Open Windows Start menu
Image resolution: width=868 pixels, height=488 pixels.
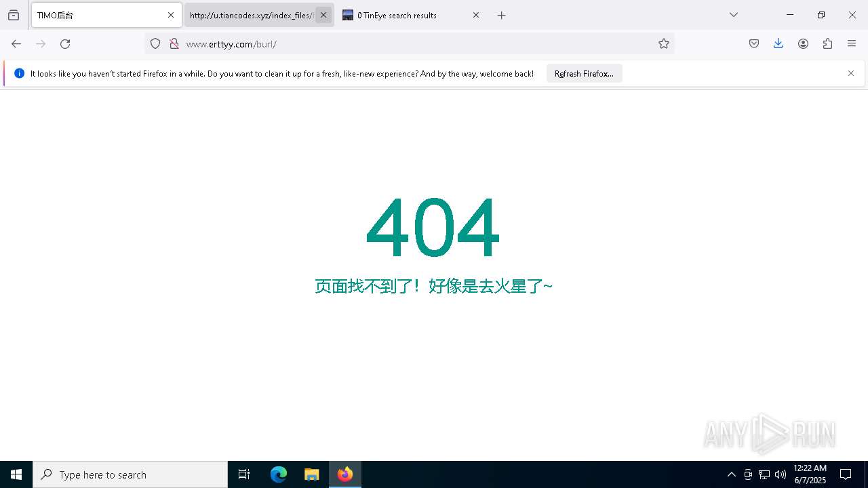pyautogui.click(x=16, y=474)
